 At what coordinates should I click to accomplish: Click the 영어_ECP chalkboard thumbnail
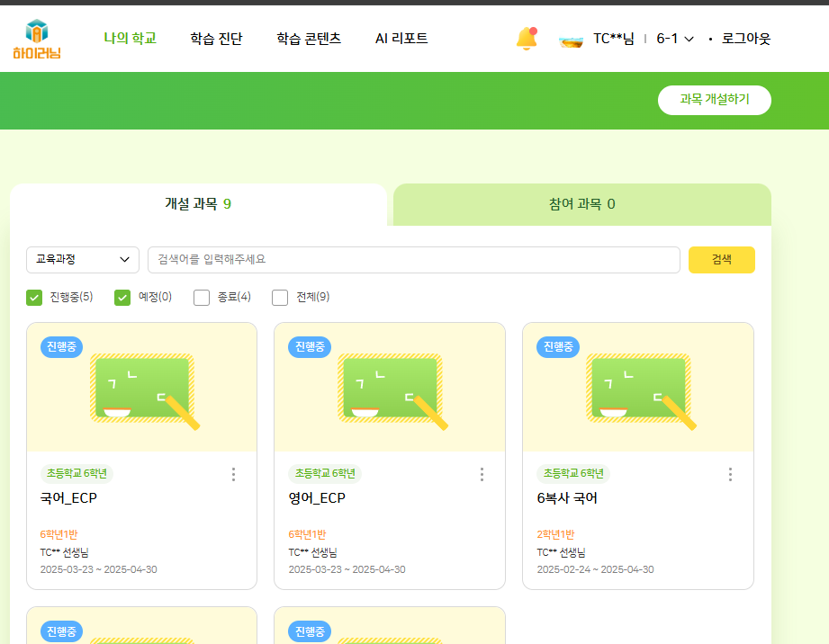click(x=390, y=389)
